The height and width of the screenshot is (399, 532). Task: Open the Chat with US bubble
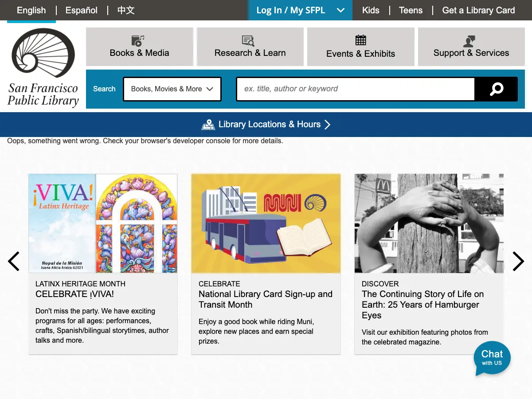click(492, 358)
